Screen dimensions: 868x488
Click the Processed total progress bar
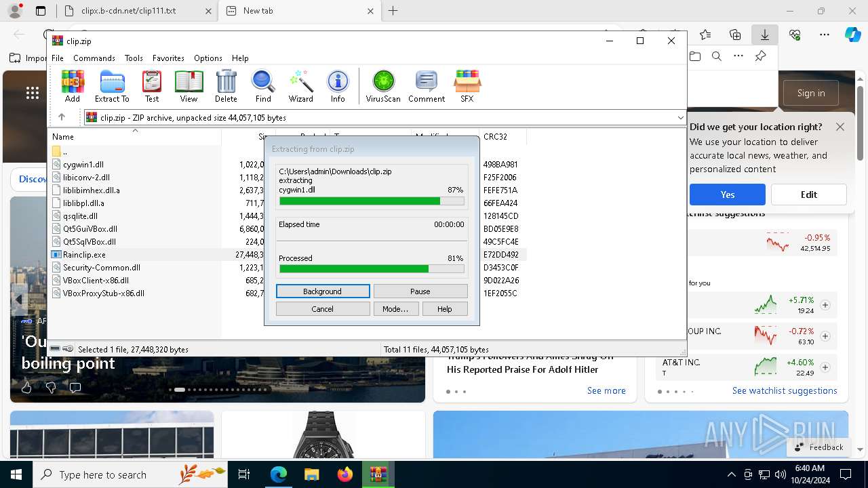[x=372, y=269]
